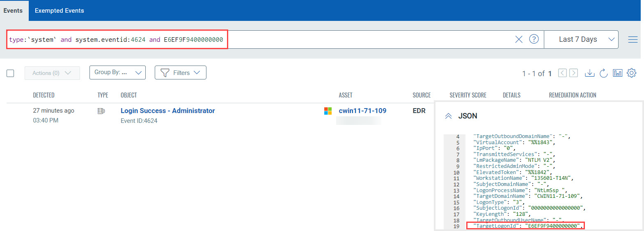
Task: Open asset cwin11-71-109 link
Action: click(362, 111)
